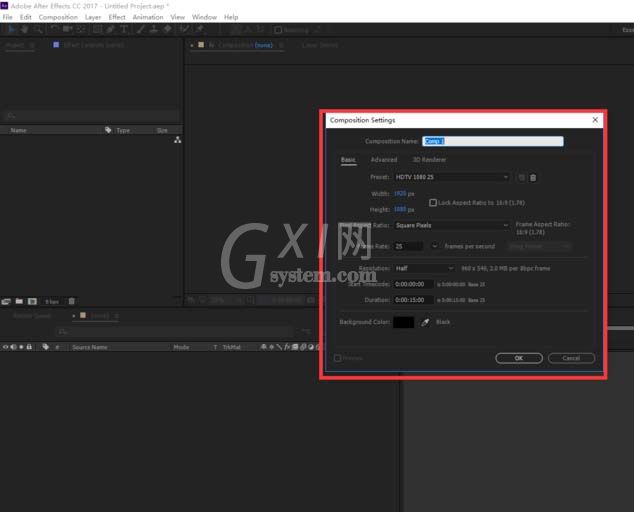This screenshot has width=634, height=512.
Task: Click the Composition Name input field
Action: [x=492, y=141]
